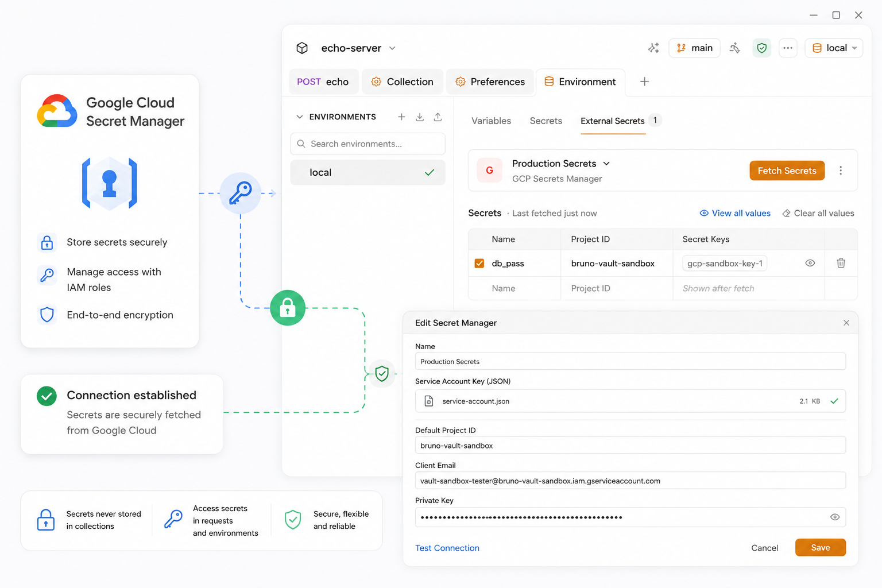Click the empty Name cell in new secret row
This screenshot has width=882, height=588.
514,289
